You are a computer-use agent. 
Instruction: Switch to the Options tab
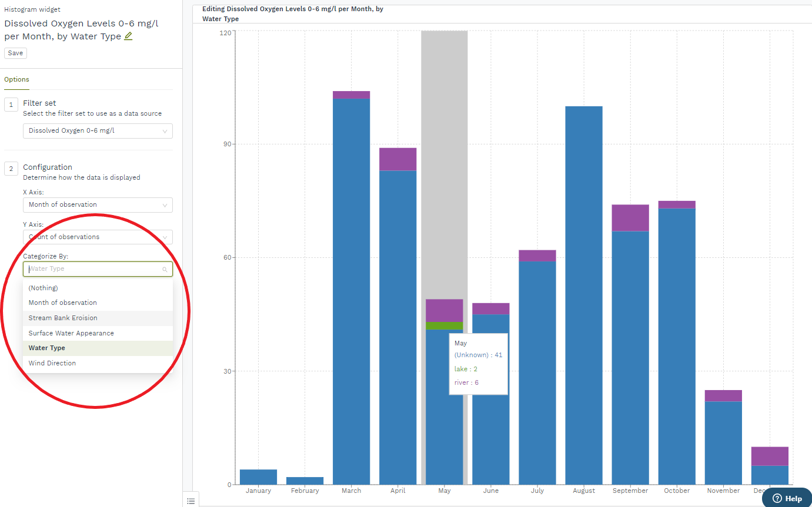tap(16, 79)
